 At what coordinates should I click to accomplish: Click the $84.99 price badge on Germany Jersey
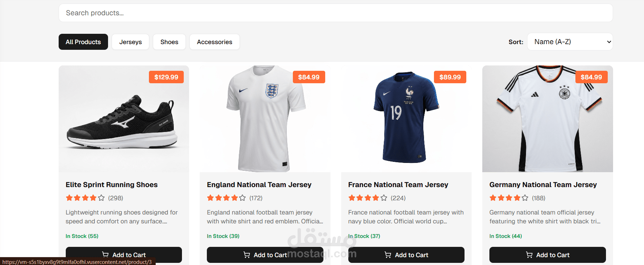pos(591,77)
